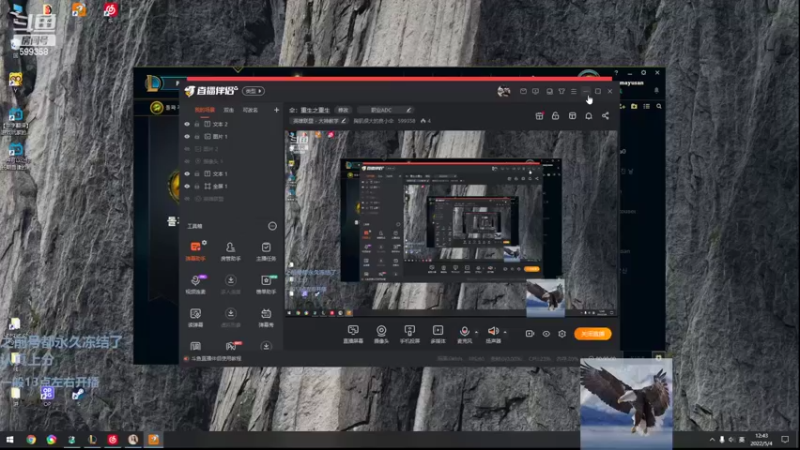Screen dimensions: 800x450
Task: Collapse the toolbox section with the round button
Action: click(x=273, y=227)
